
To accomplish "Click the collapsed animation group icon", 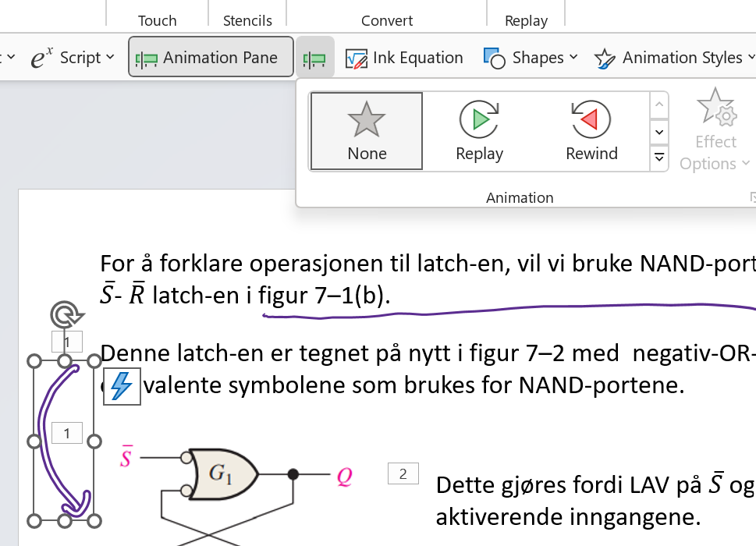I will (x=315, y=58).
